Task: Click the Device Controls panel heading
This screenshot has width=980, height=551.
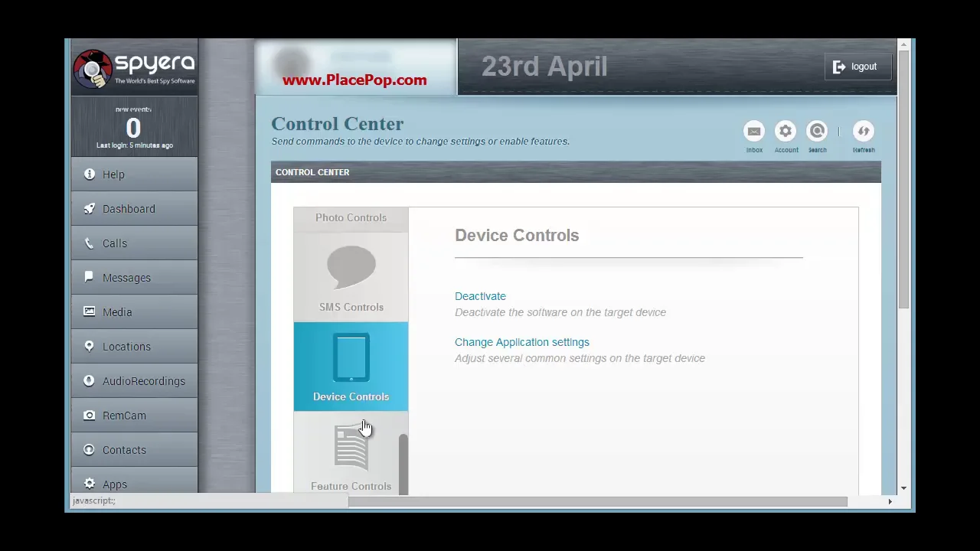Action: point(517,236)
